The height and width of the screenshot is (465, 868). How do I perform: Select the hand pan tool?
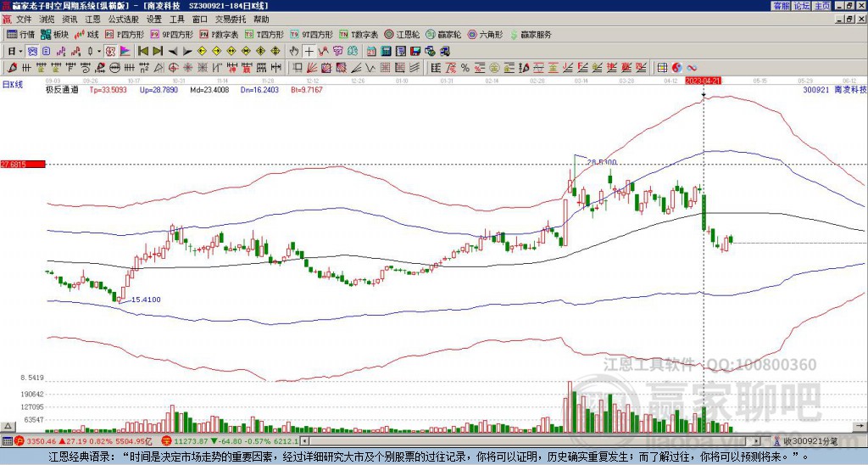click(x=294, y=52)
